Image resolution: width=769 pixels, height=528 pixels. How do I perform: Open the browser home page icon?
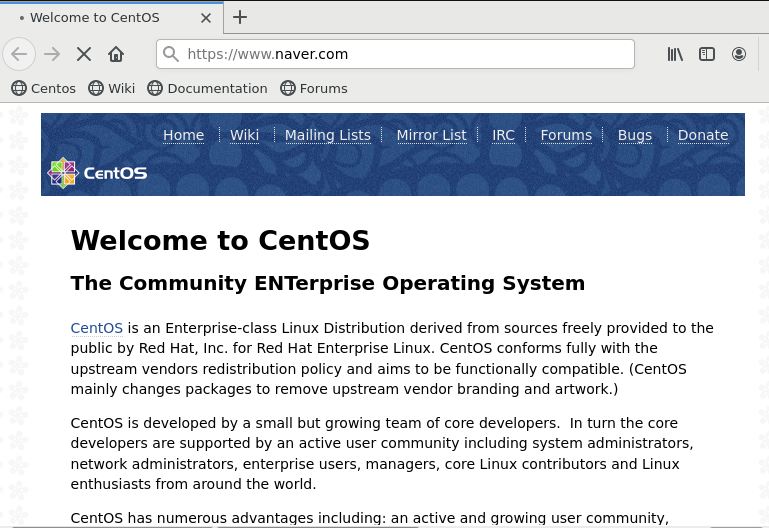pos(116,54)
